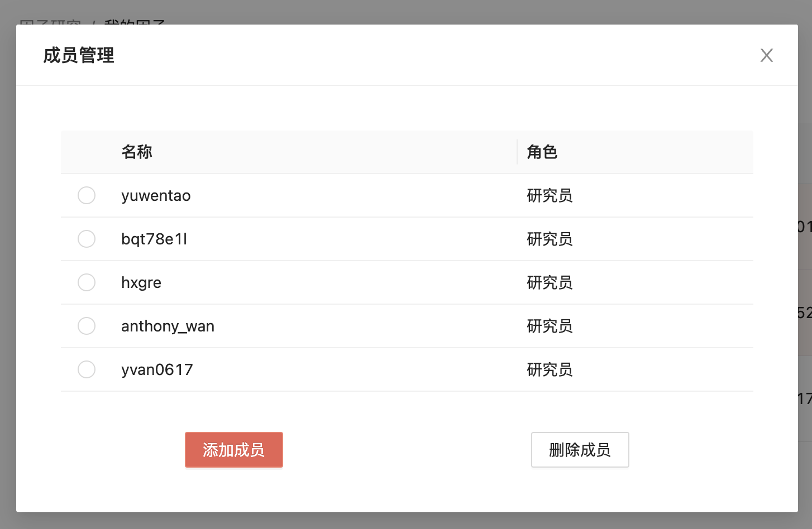Click the 研究员 role in yvan0617's row

tap(550, 370)
